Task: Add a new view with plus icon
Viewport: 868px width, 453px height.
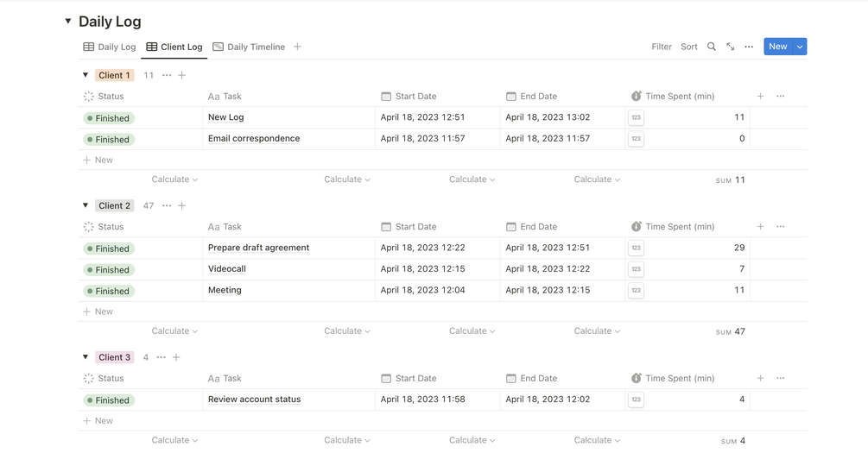Action: point(297,47)
